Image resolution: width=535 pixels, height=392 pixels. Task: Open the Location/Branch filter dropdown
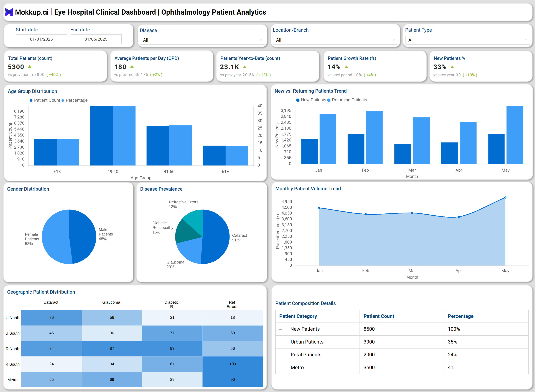pyautogui.click(x=335, y=40)
